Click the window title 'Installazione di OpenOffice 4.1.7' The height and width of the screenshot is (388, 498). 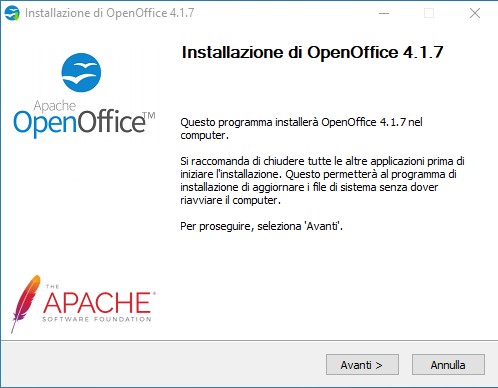(109, 13)
